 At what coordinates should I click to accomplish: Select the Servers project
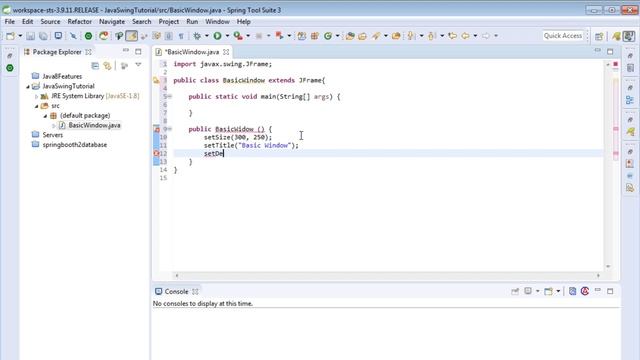52,135
